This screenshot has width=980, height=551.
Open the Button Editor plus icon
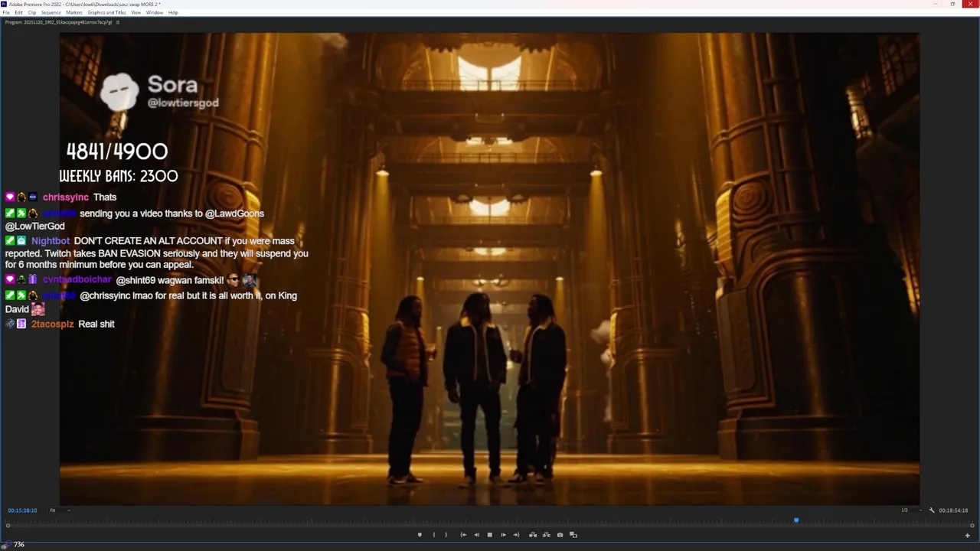coord(967,535)
